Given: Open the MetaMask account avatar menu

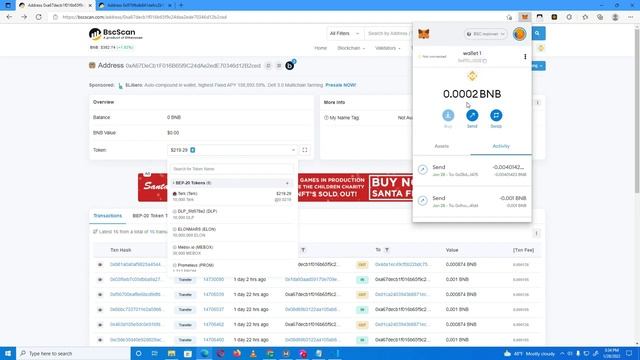Looking at the screenshot, I should (x=519, y=34).
